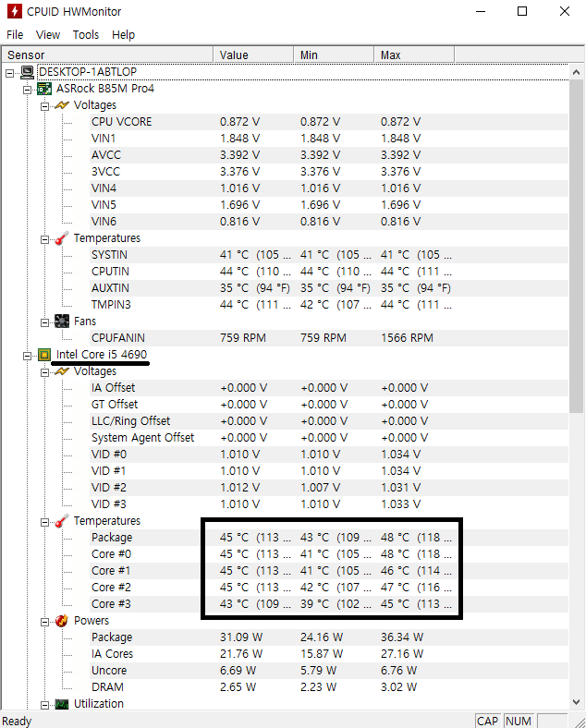Click the Fans icon
Screen dimensions: 586x728
click(62, 322)
